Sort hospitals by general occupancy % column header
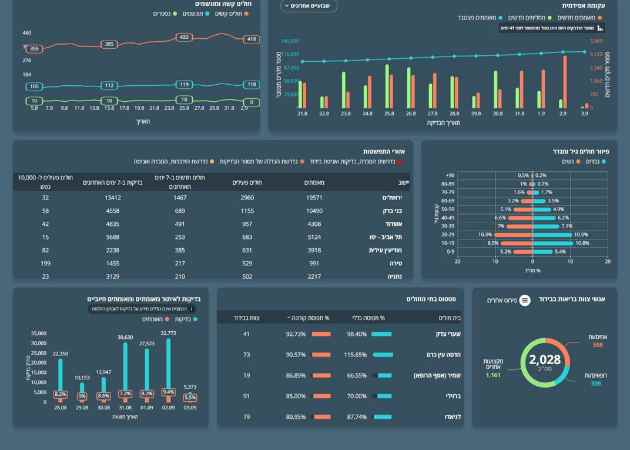 click(368, 318)
